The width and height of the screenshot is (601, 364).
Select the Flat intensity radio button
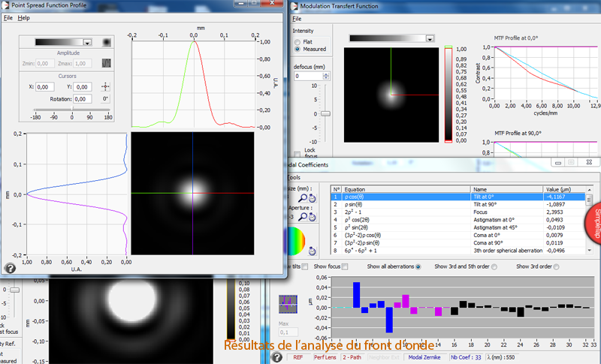click(297, 42)
